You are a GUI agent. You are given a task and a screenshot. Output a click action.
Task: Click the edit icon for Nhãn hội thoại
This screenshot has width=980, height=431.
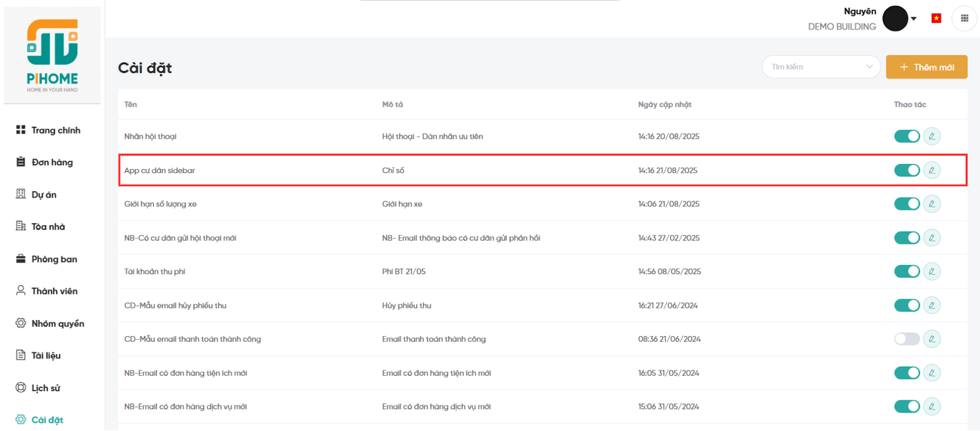(x=932, y=137)
